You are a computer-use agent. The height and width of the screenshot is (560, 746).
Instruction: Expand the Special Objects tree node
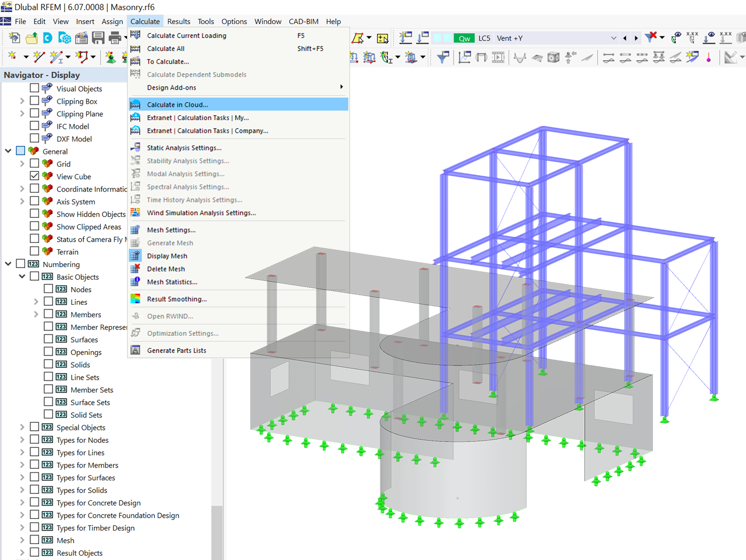pyautogui.click(x=22, y=427)
